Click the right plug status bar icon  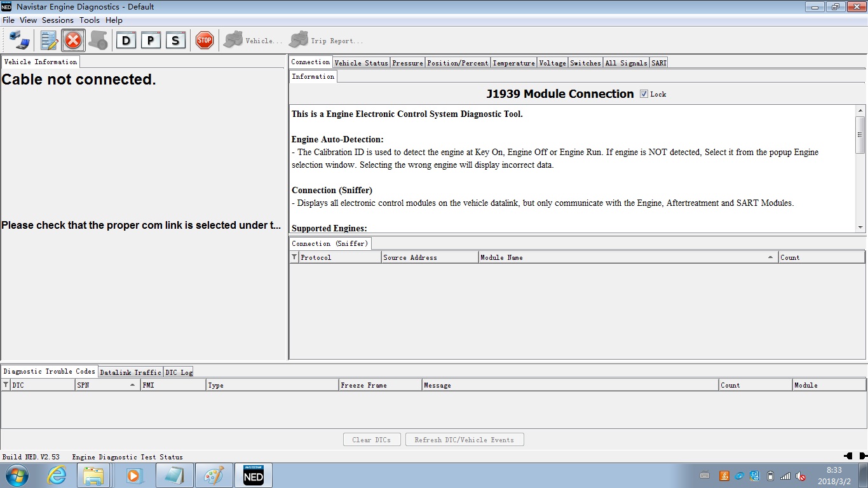863,456
